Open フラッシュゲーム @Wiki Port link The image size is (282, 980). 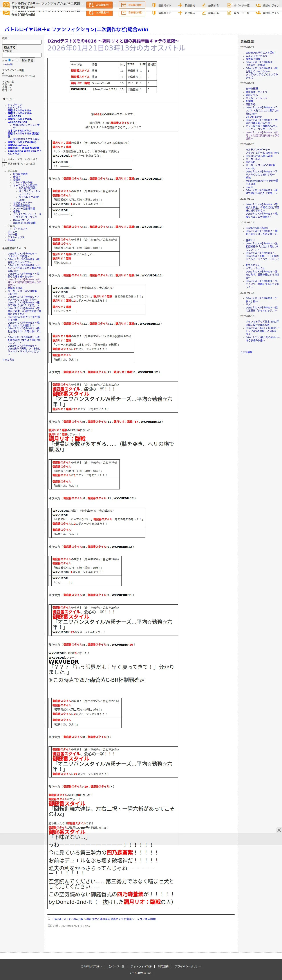pyautogui.click(x=262, y=152)
